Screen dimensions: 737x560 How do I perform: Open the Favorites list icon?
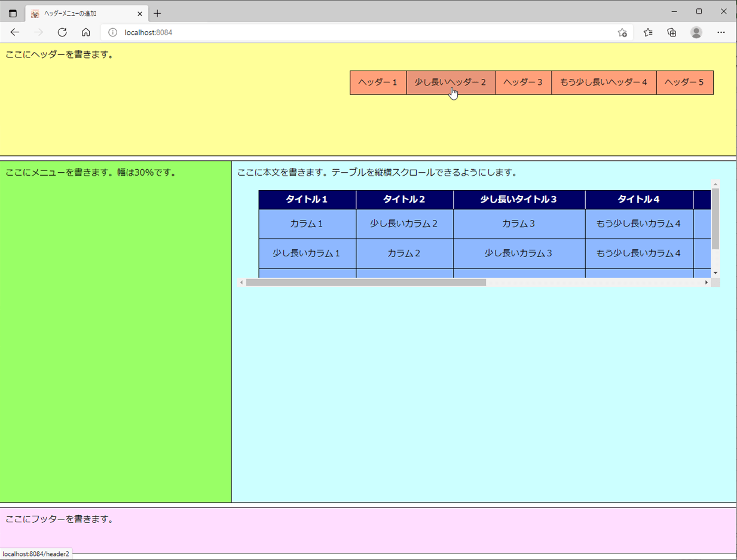click(x=648, y=32)
